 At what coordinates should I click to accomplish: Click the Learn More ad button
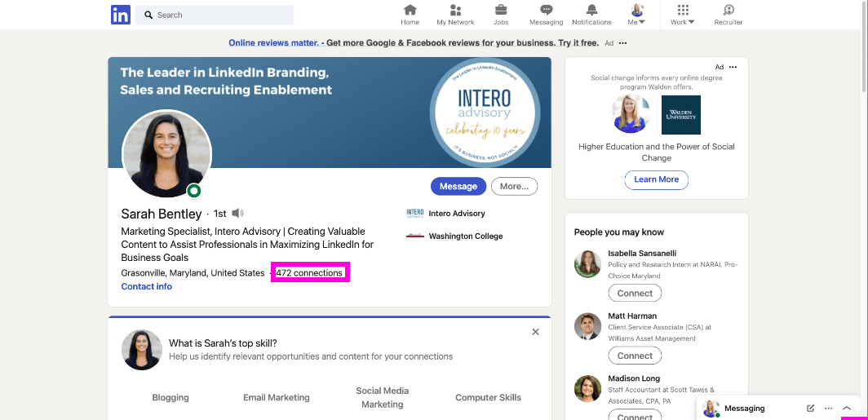657,179
